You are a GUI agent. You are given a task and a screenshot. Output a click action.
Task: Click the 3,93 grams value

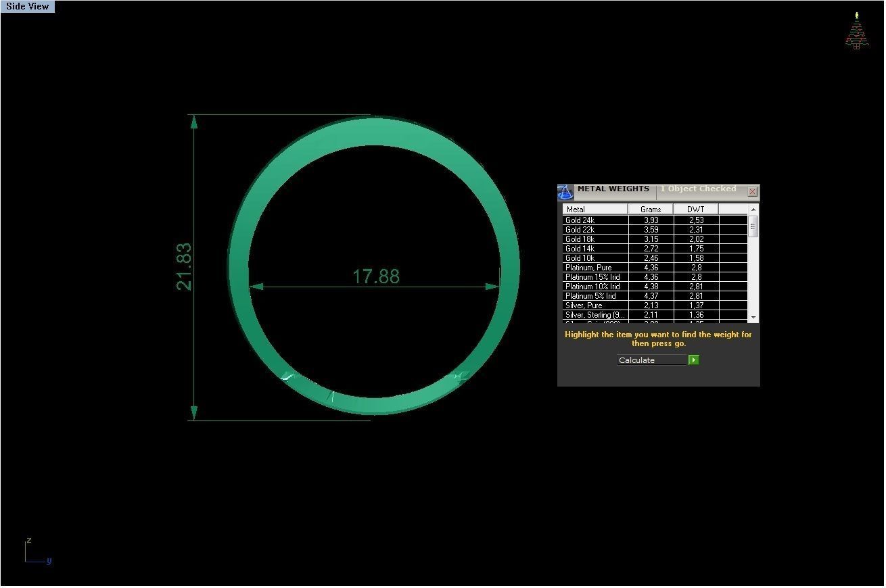click(651, 220)
